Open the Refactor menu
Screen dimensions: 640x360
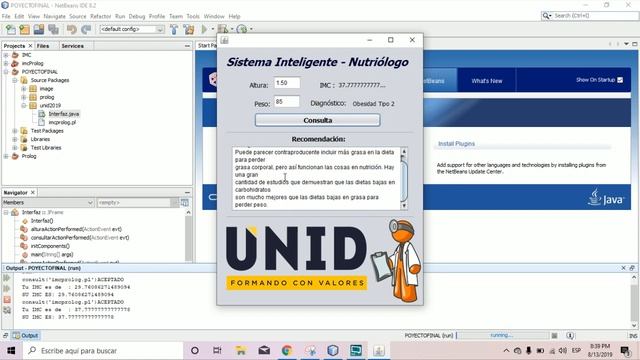(x=100, y=16)
